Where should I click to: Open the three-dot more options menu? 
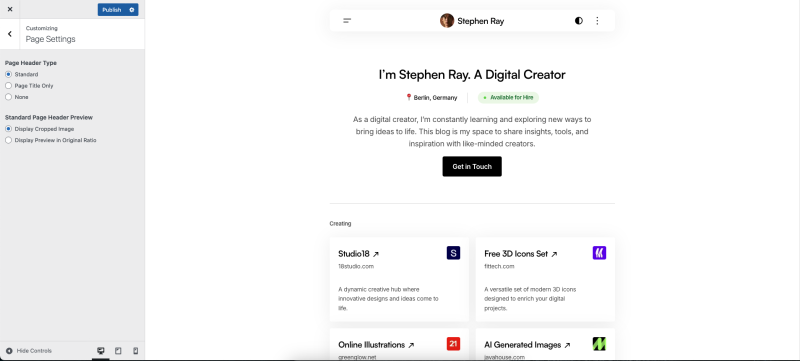coord(597,21)
